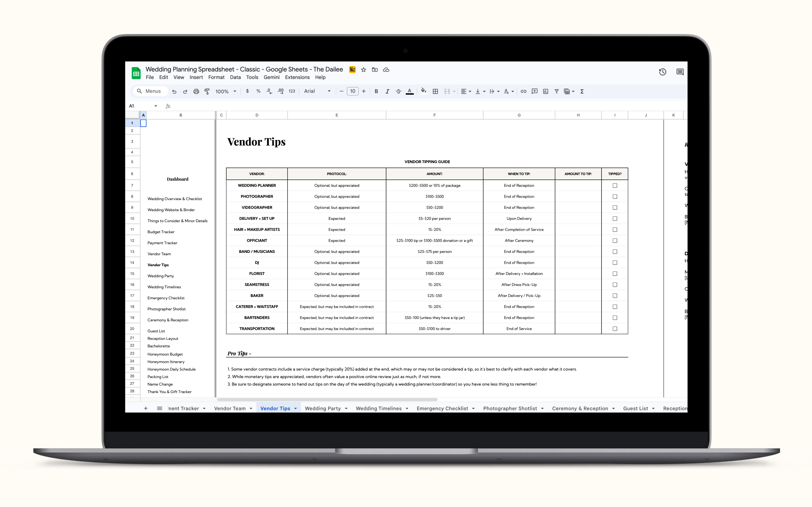Click the font size input field
Image resolution: width=812 pixels, height=507 pixels.
point(352,91)
